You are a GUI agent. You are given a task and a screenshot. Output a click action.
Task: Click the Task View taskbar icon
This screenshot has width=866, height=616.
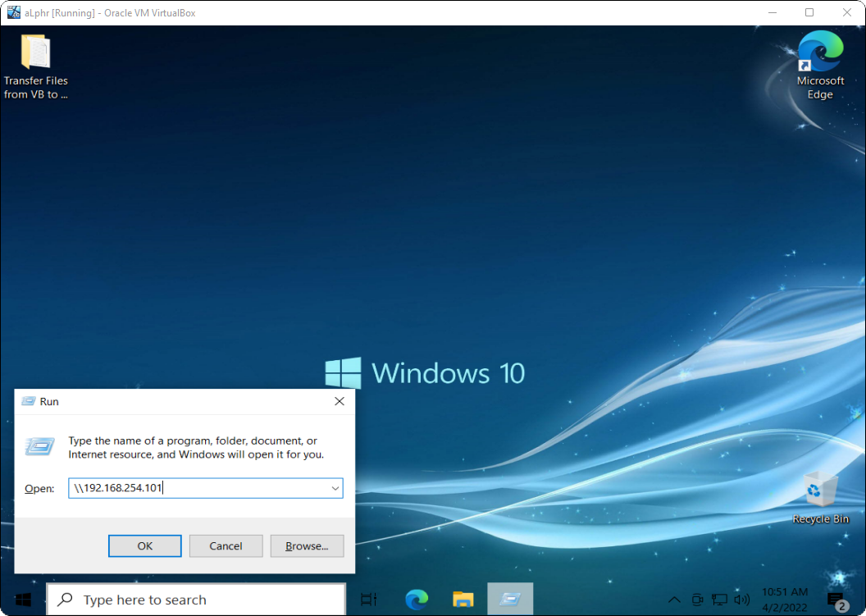coord(368,600)
